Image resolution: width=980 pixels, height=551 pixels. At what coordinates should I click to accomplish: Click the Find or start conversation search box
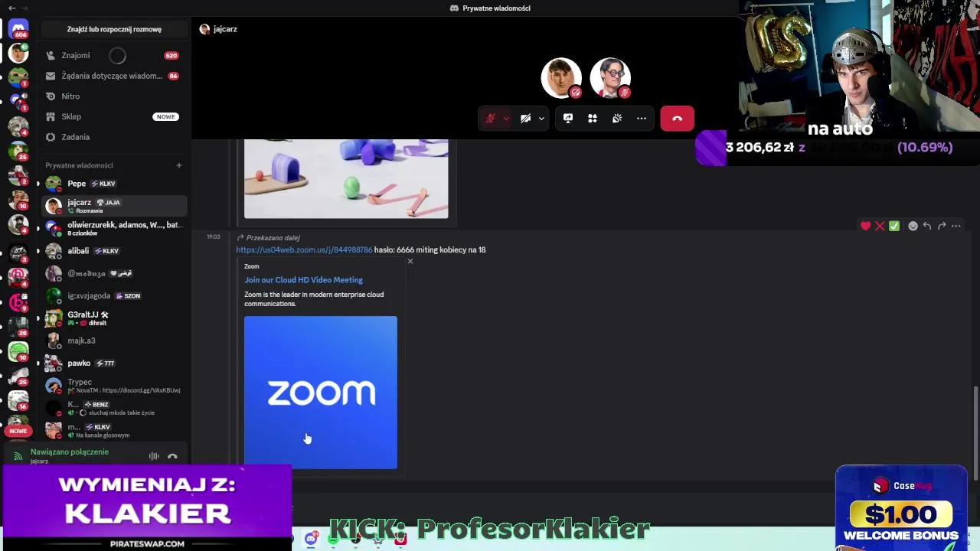tap(114, 29)
